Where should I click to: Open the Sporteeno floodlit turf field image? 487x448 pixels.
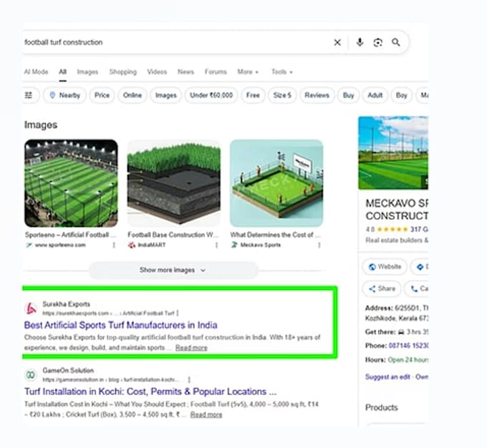(x=71, y=183)
